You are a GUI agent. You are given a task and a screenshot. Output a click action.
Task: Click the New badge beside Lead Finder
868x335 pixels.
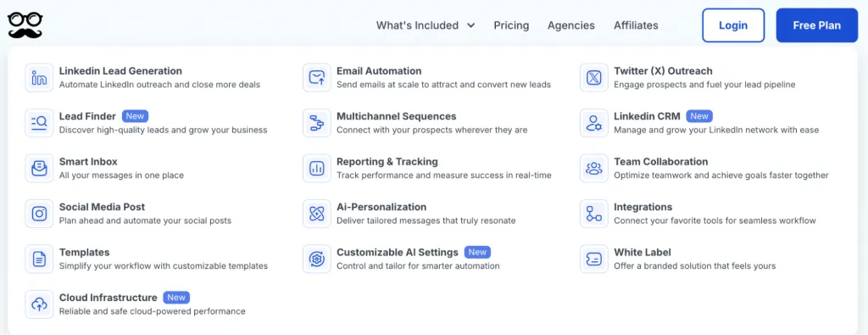tap(135, 116)
